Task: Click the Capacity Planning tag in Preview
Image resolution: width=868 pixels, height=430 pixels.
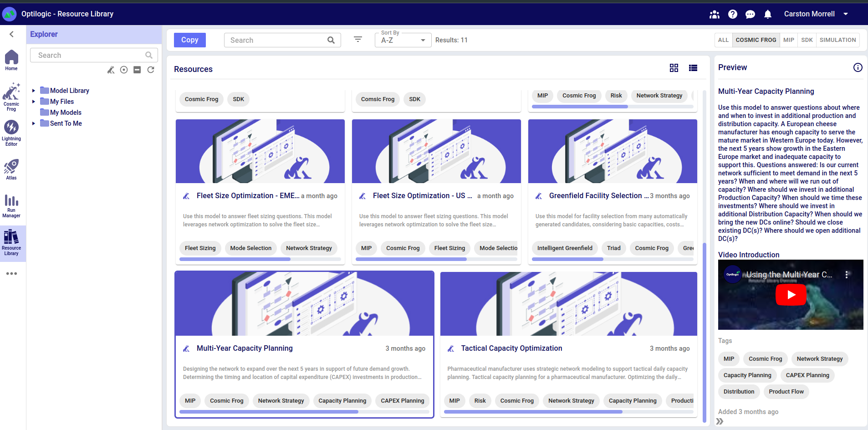Action: (x=747, y=375)
